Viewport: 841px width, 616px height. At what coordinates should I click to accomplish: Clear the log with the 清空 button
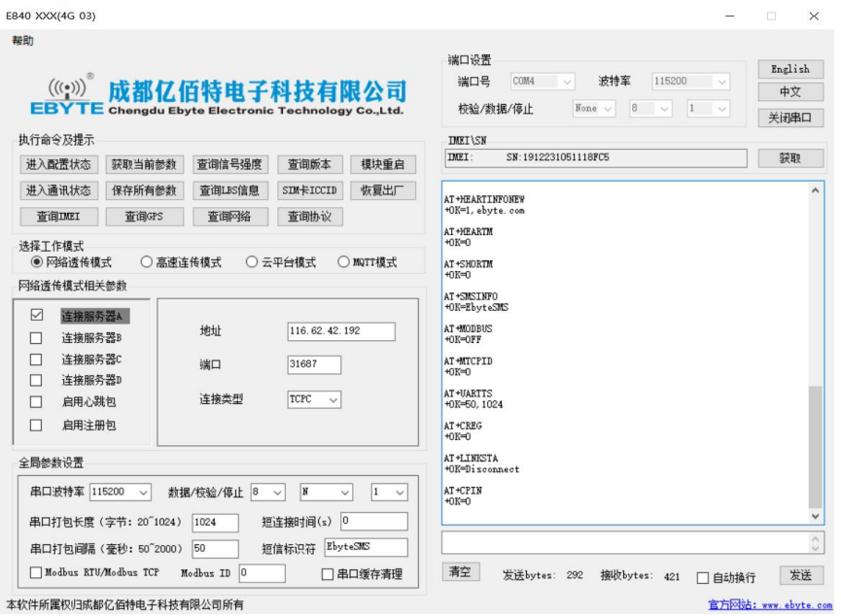(461, 572)
